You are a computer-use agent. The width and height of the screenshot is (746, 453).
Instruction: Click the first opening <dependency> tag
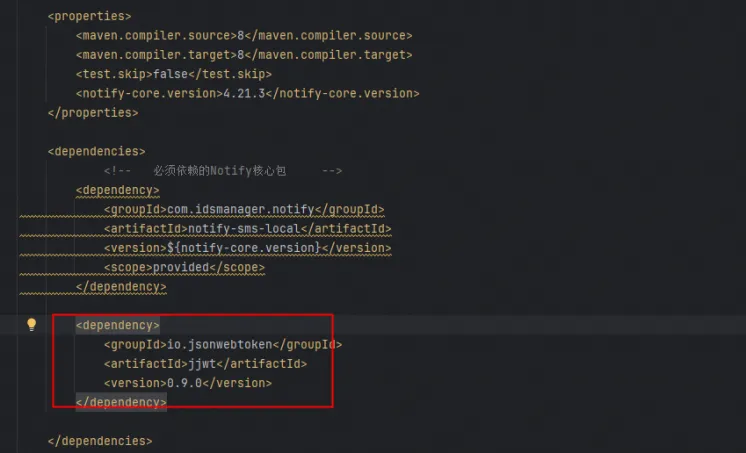tap(117, 190)
